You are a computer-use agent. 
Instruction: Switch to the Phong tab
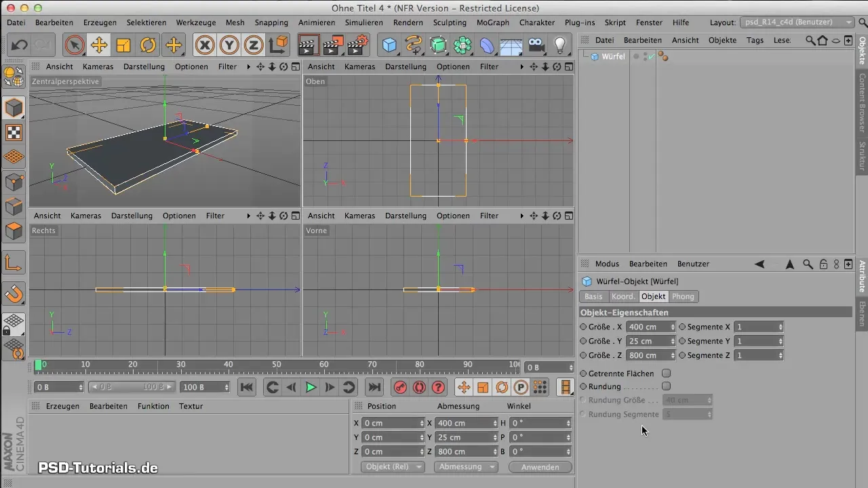click(683, 296)
